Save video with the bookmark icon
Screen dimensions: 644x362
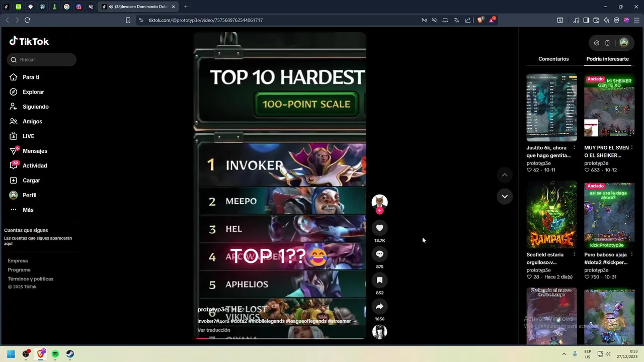[x=379, y=280]
